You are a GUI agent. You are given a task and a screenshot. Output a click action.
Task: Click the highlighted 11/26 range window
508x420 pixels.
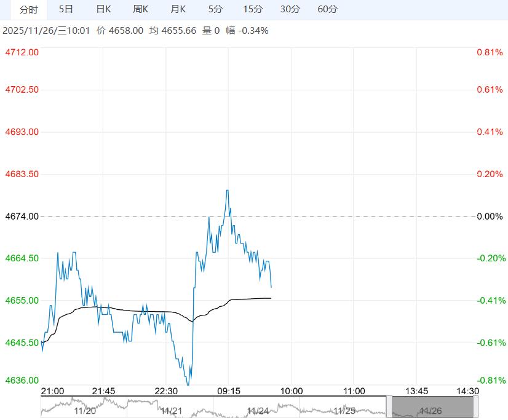pyautogui.click(x=432, y=406)
